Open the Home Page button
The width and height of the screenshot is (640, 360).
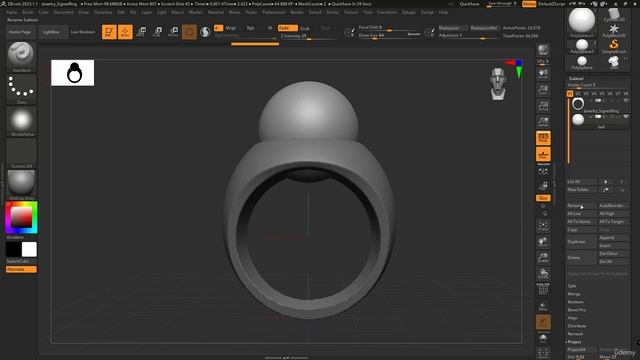pos(20,32)
